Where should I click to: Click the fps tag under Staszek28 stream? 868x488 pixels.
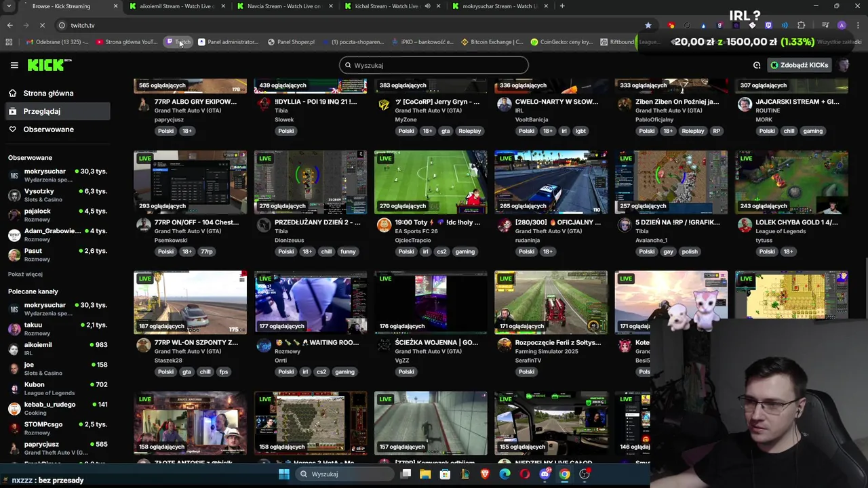(223, 371)
